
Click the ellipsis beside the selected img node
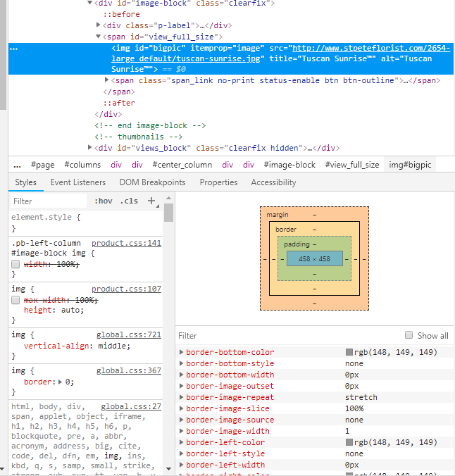[x=14, y=49]
